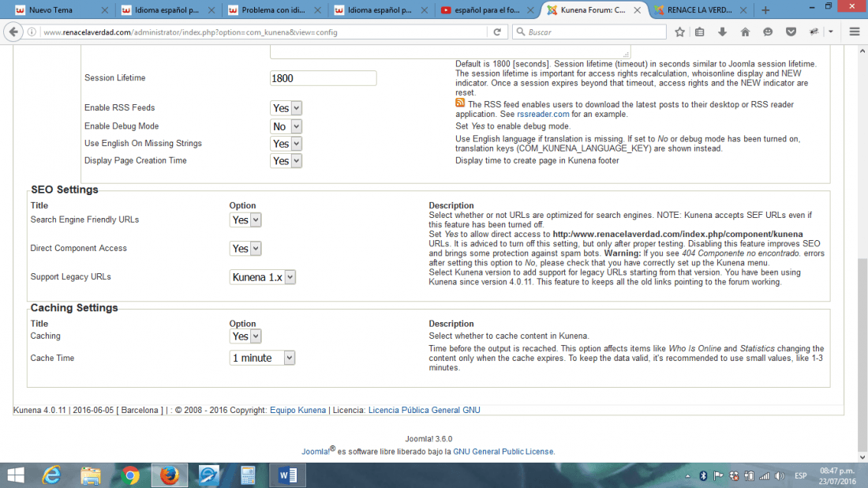Select the Kunena Forum tab

[593, 10]
